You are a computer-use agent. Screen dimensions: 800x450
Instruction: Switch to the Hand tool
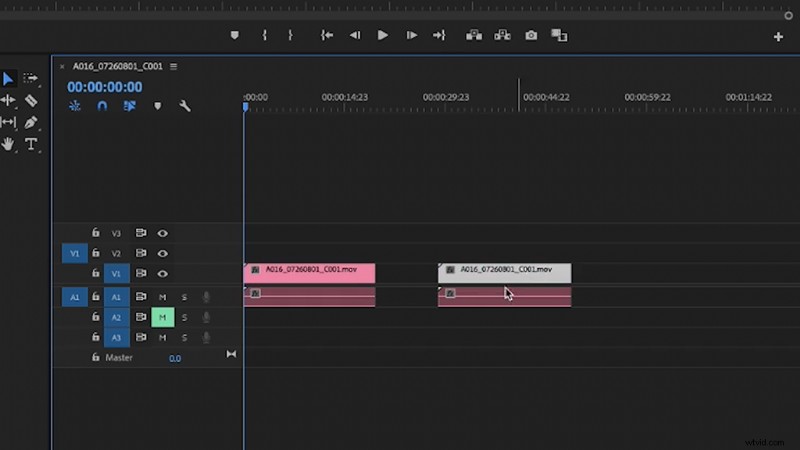click(8, 144)
